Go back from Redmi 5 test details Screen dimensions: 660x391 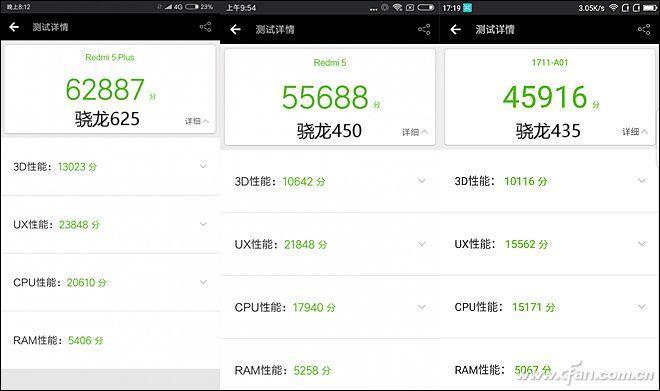[x=235, y=29]
